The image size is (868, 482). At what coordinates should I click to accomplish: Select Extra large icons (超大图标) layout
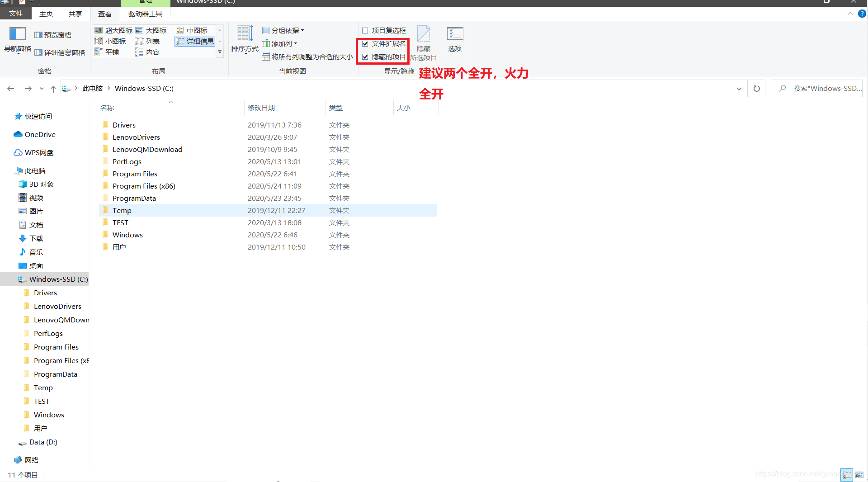113,30
